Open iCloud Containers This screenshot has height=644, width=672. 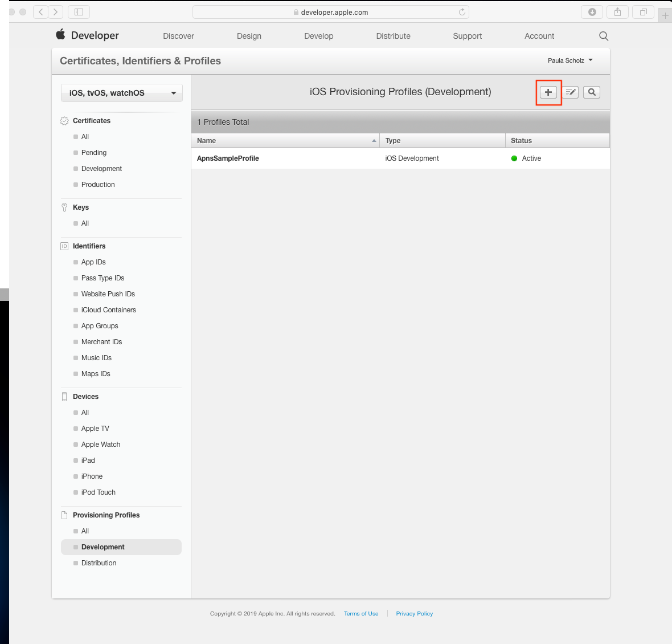[108, 310]
